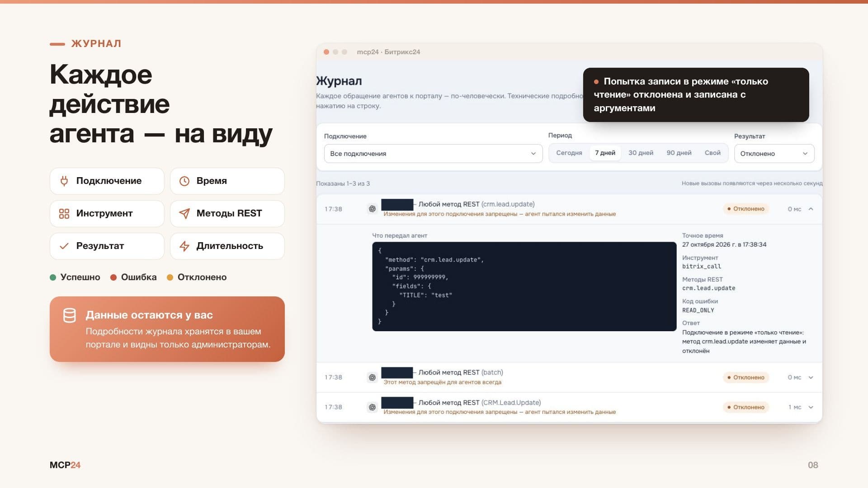Click the red window close dot
Screen dimensions: 868x488
point(326,52)
